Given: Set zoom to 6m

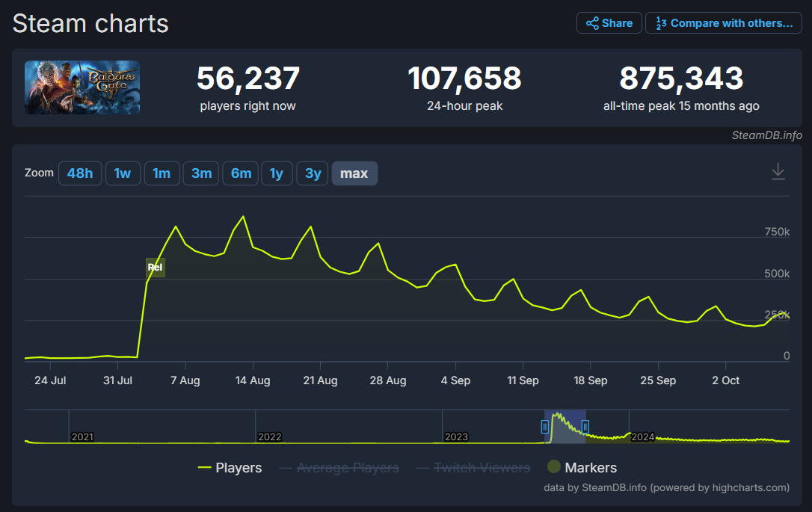Looking at the screenshot, I should 241,173.
